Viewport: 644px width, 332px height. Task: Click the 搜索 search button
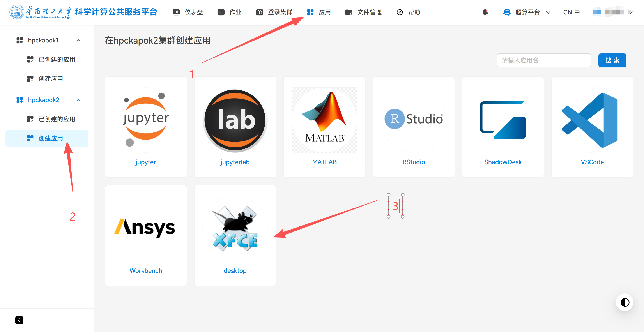[x=612, y=60]
